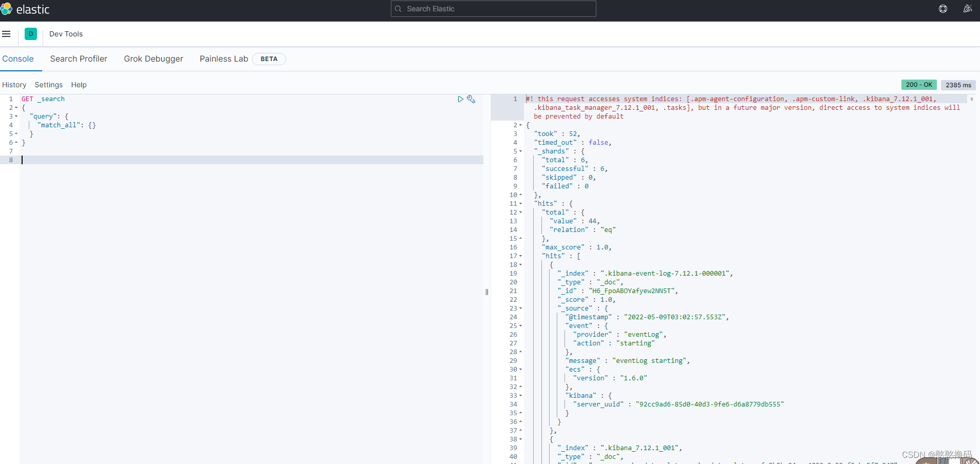The width and height of the screenshot is (980, 464).
Task: Place cursor on empty editor line 8
Action: [x=252, y=160]
